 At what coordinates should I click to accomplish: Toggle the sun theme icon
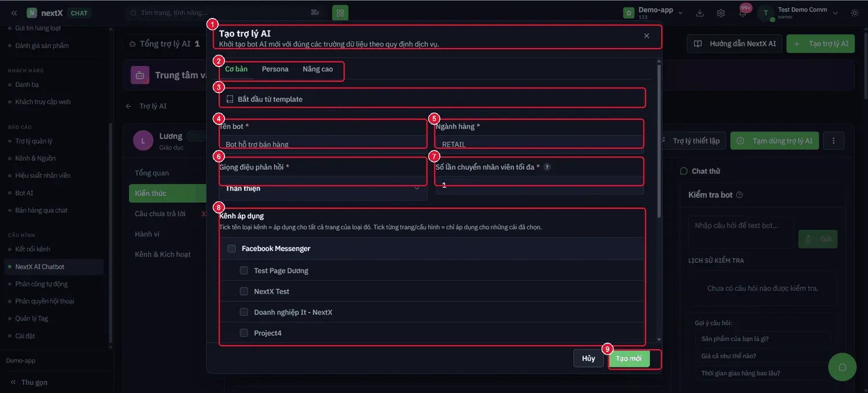pos(855,13)
